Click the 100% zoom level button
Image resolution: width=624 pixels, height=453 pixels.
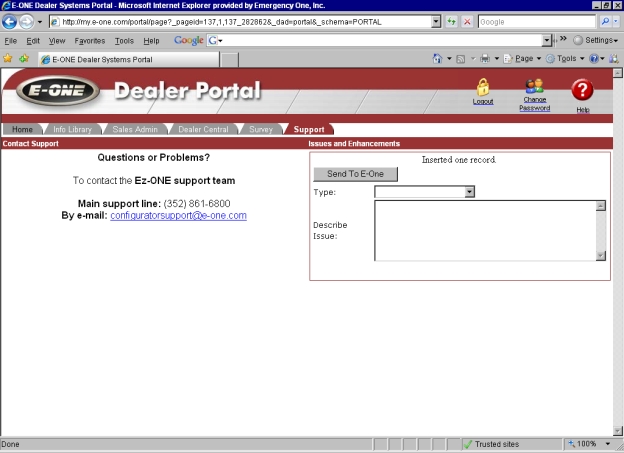[583, 444]
